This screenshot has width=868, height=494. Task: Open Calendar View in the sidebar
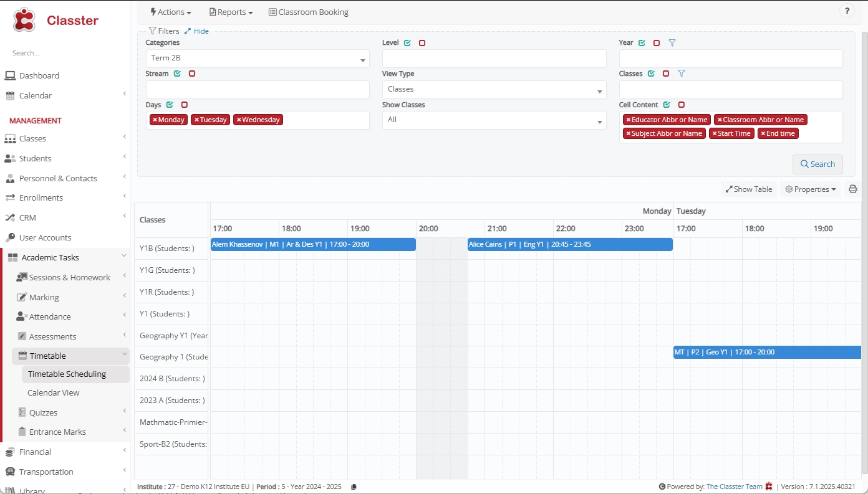point(54,392)
